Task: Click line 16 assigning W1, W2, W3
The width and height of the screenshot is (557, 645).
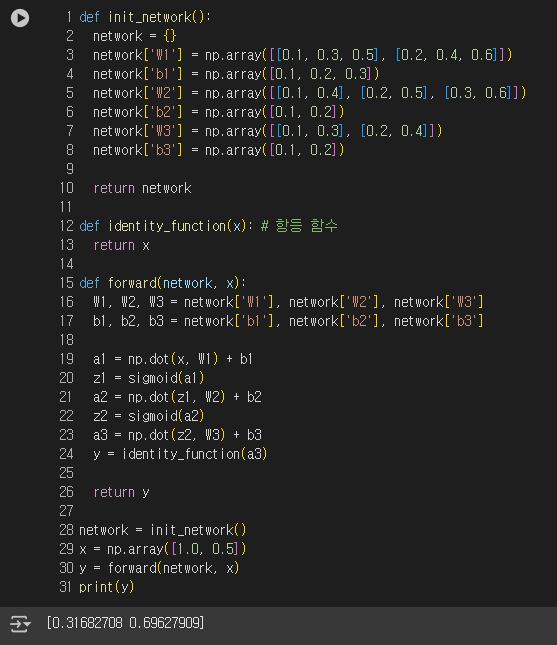Action: tap(288, 302)
